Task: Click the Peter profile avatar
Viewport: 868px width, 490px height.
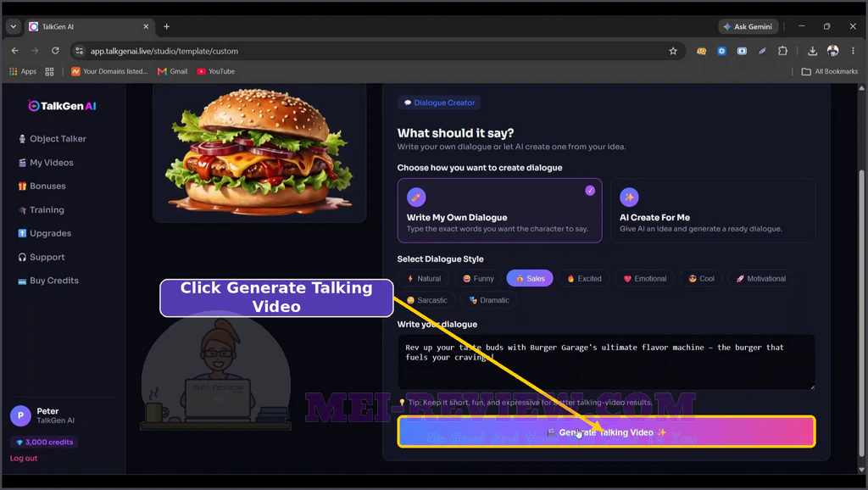Action: (20, 415)
